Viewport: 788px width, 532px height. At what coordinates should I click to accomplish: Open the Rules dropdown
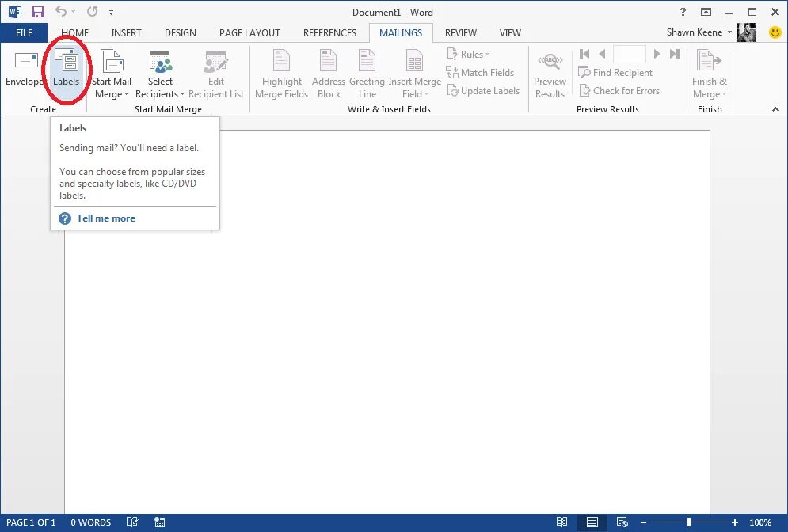[x=468, y=55]
